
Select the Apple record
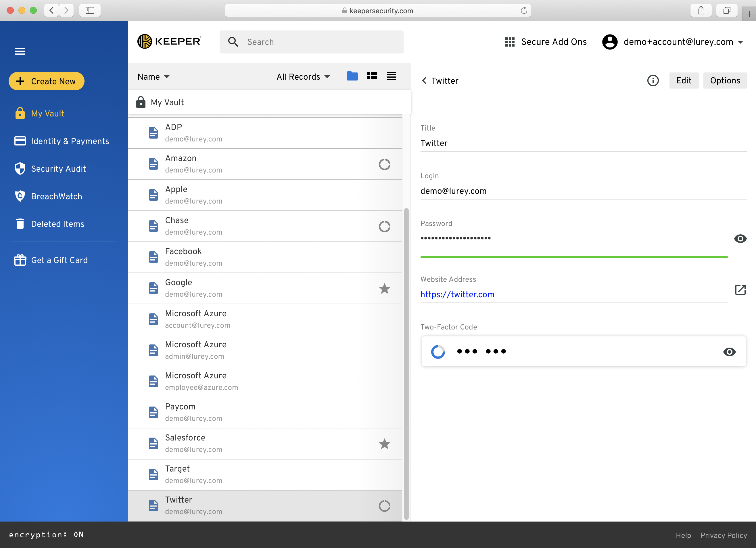(x=265, y=195)
